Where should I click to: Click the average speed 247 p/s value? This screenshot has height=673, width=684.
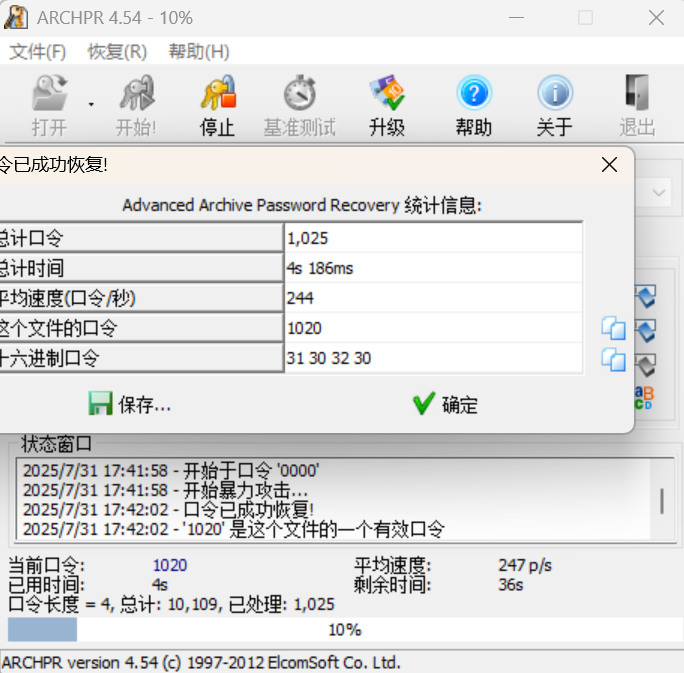(x=525, y=565)
